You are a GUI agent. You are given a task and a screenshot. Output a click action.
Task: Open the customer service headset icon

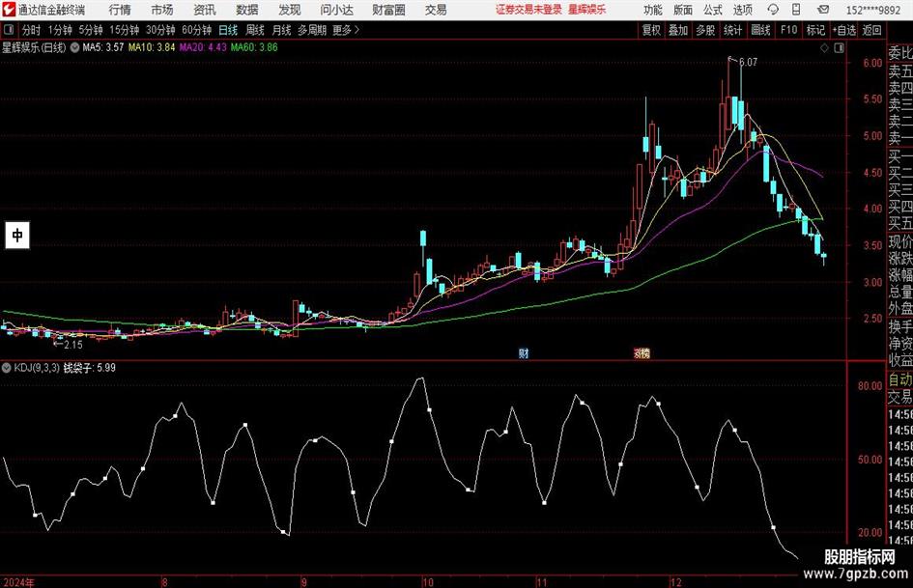point(773,10)
